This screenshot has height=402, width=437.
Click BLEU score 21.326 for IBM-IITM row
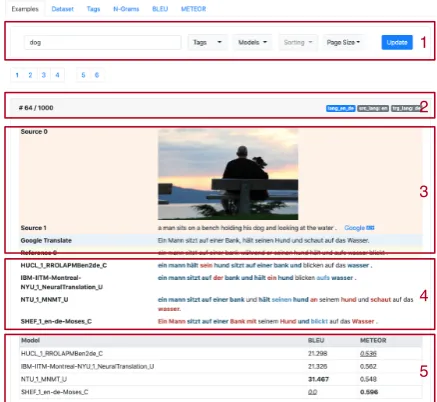click(318, 367)
